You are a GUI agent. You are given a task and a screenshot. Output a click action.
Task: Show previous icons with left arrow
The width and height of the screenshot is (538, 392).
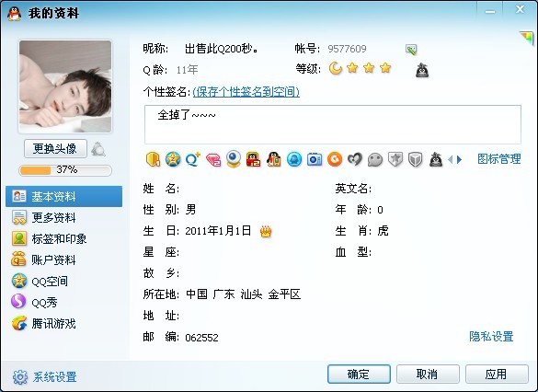point(451,159)
